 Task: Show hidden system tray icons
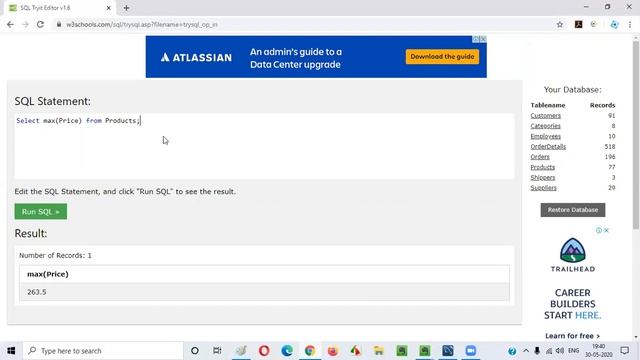pos(526,351)
